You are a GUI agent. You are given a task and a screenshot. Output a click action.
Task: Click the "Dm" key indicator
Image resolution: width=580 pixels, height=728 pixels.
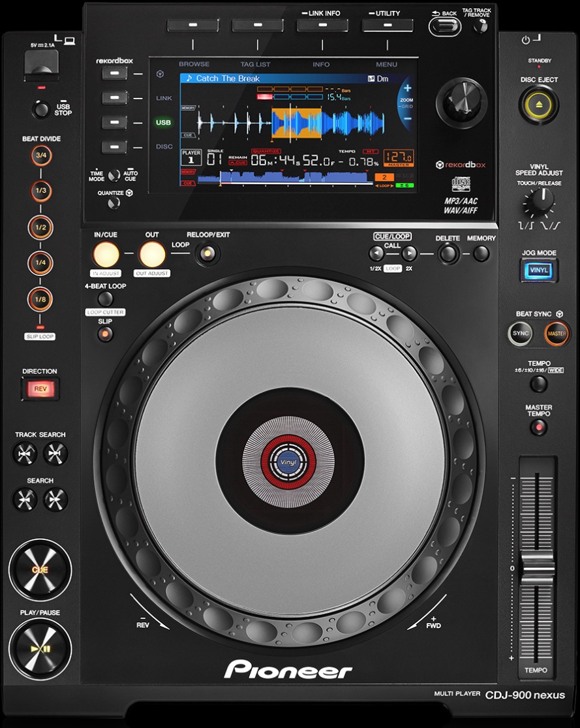point(383,78)
